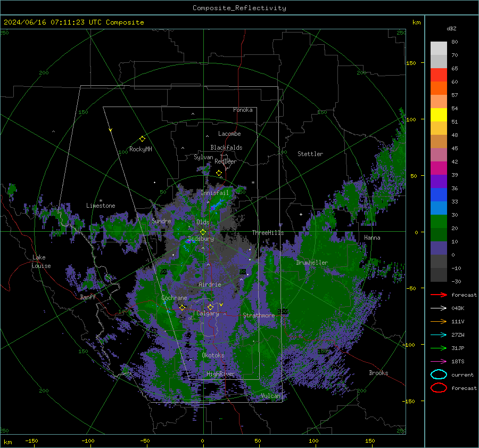Select the Airdrie label

pos(210,284)
